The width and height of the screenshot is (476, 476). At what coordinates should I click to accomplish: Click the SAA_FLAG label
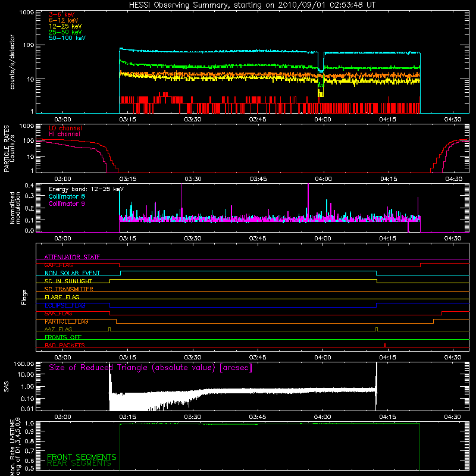click(x=58, y=314)
